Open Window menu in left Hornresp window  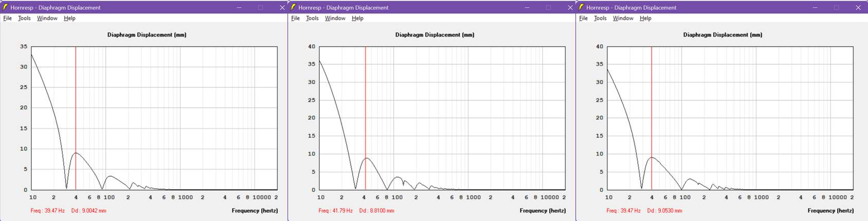pyautogui.click(x=47, y=18)
